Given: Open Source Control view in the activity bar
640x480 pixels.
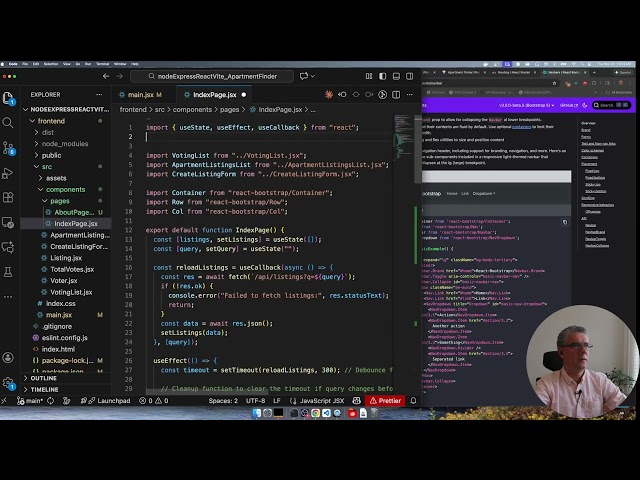Looking at the screenshot, I should pyautogui.click(x=8, y=148).
